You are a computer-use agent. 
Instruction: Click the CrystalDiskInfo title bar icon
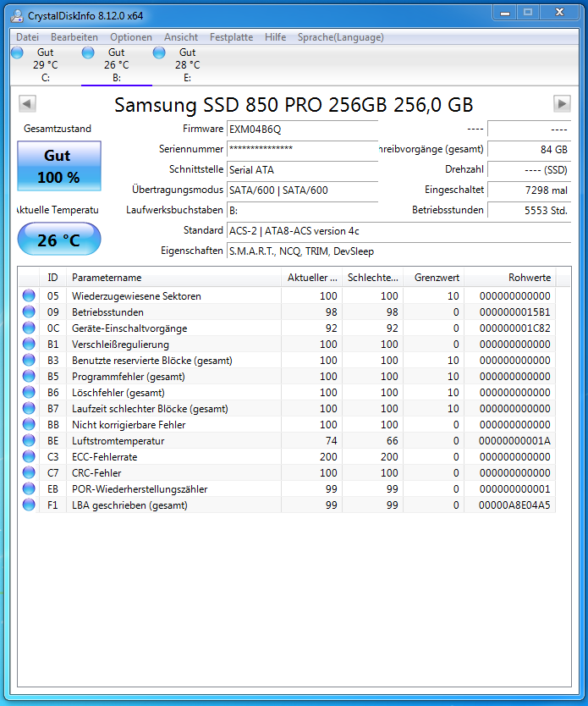click(17, 16)
